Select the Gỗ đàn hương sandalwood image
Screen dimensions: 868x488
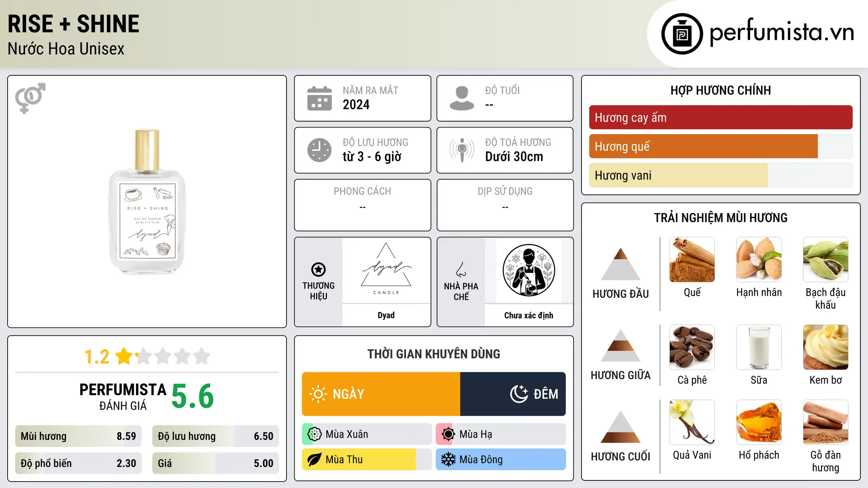[826, 422]
